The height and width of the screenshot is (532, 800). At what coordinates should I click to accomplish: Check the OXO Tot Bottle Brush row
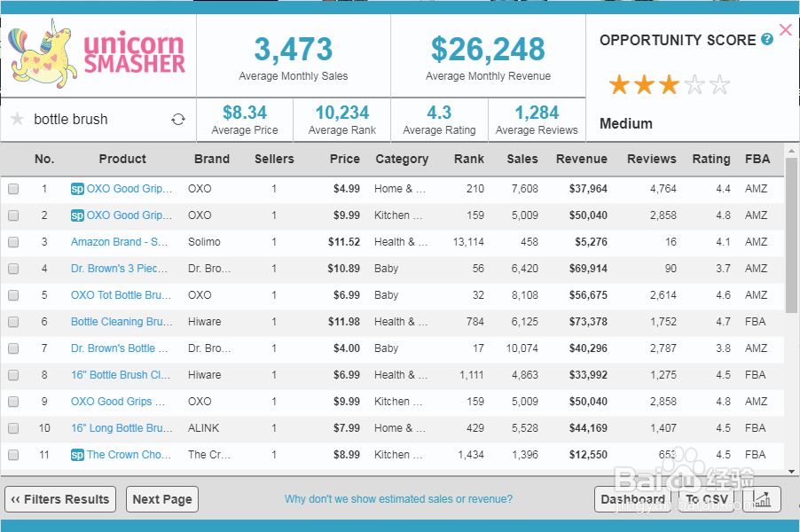click(x=13, y=295)
